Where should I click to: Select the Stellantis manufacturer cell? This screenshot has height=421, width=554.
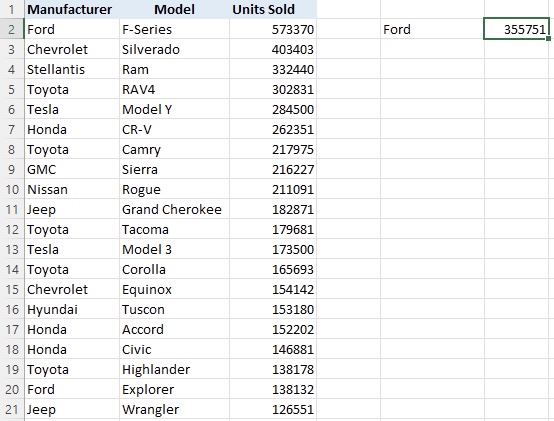point(72,70)
